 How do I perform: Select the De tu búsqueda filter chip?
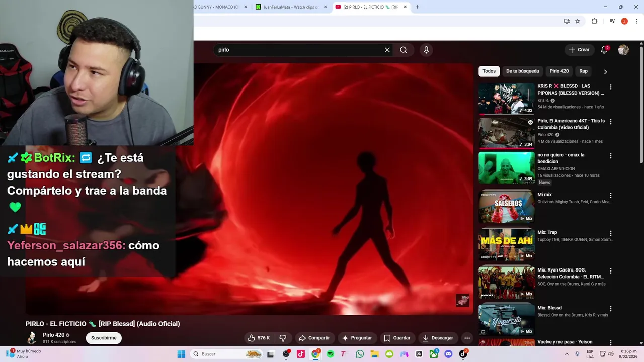coord(522,71)
